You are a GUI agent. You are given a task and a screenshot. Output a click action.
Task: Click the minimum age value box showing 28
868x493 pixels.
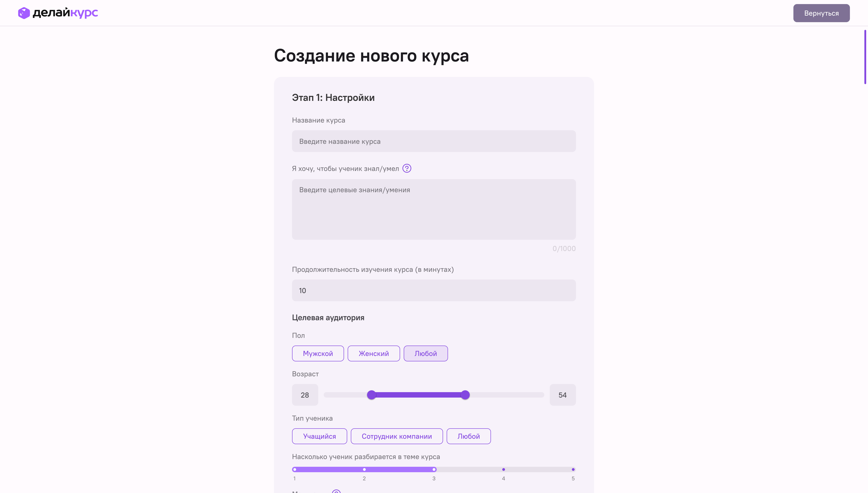304,395
